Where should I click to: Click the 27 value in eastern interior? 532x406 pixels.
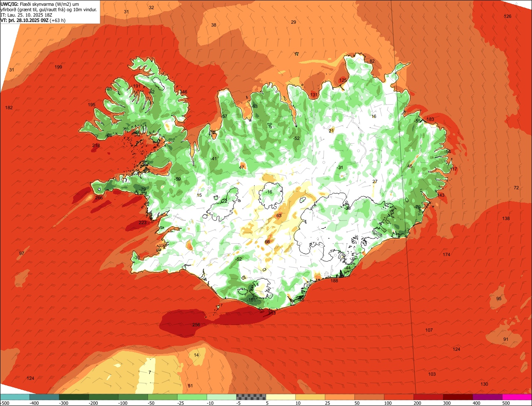(x=375, y=181)
